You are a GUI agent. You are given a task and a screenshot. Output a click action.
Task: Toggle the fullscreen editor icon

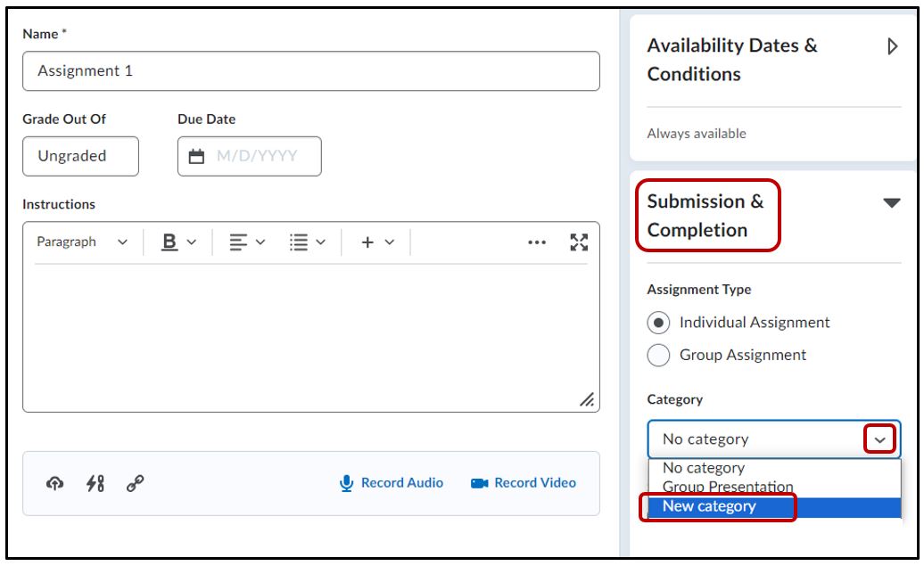579,242
